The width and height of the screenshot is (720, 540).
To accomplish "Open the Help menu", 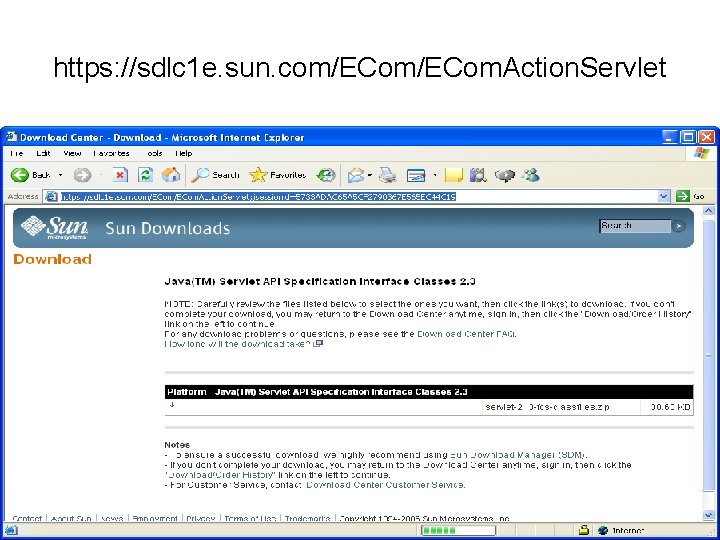I will 184,153.
